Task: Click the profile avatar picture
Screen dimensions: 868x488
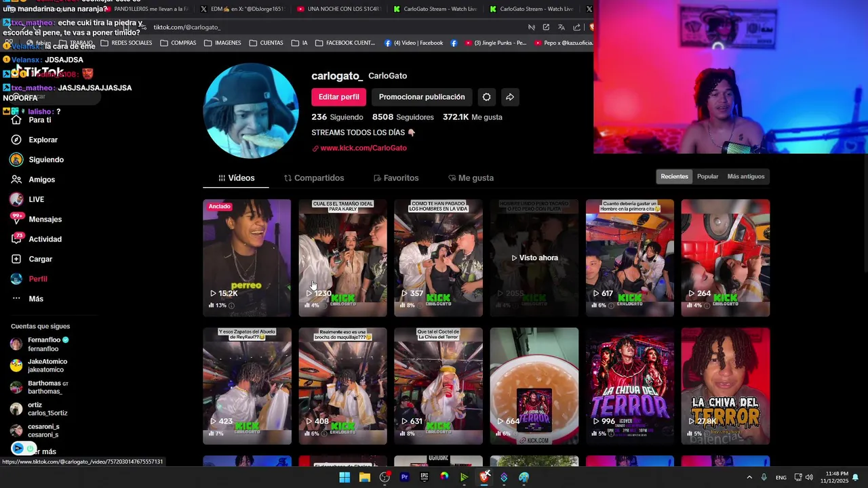Action: (251, 111)
